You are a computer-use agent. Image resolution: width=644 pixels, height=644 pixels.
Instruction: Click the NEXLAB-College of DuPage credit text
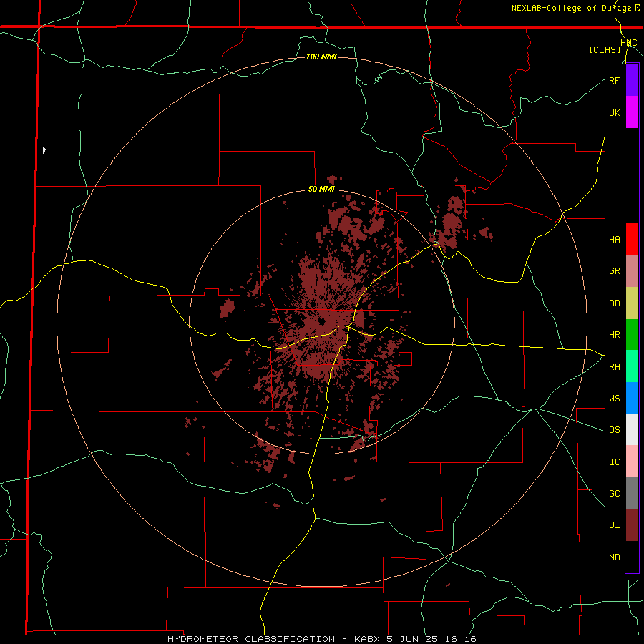pyautogui.click(x=571, y=8)
